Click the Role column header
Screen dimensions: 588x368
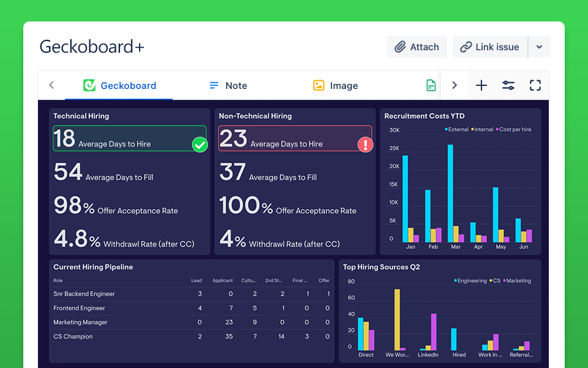coord(58,280)
